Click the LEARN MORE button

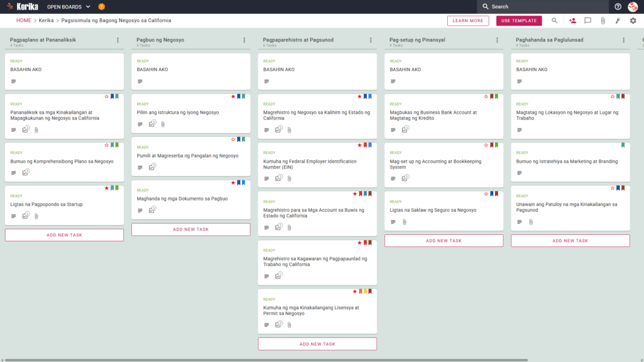pyautogui.click(x=468, y=21)
